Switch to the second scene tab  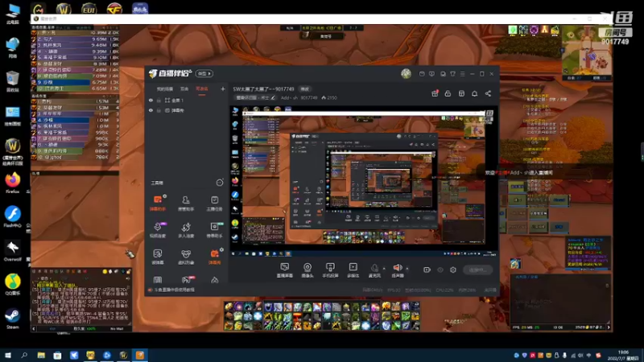pos(184,89)
